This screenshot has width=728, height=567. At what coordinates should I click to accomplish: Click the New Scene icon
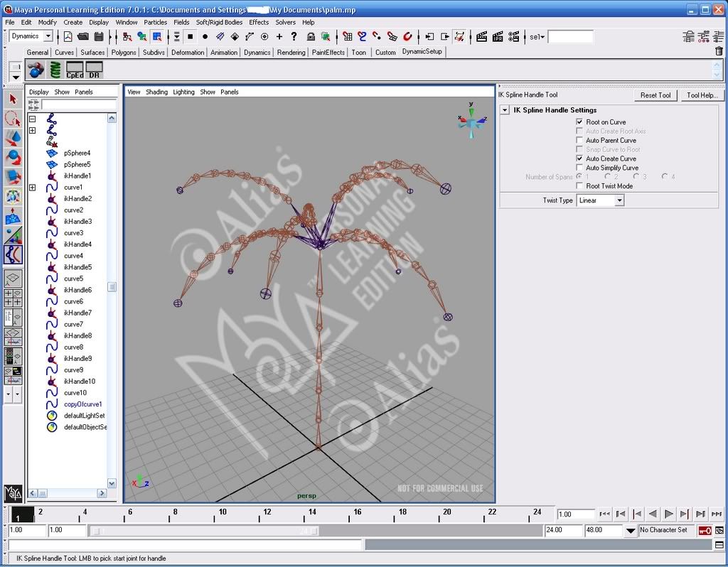pos(68,37)
